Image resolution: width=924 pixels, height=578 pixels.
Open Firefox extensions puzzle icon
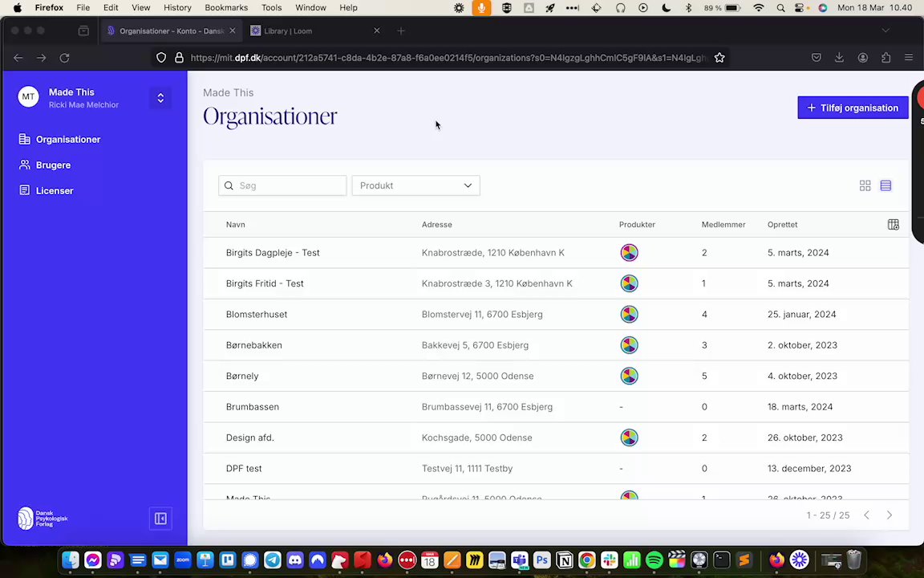click(x=885, y=58)
